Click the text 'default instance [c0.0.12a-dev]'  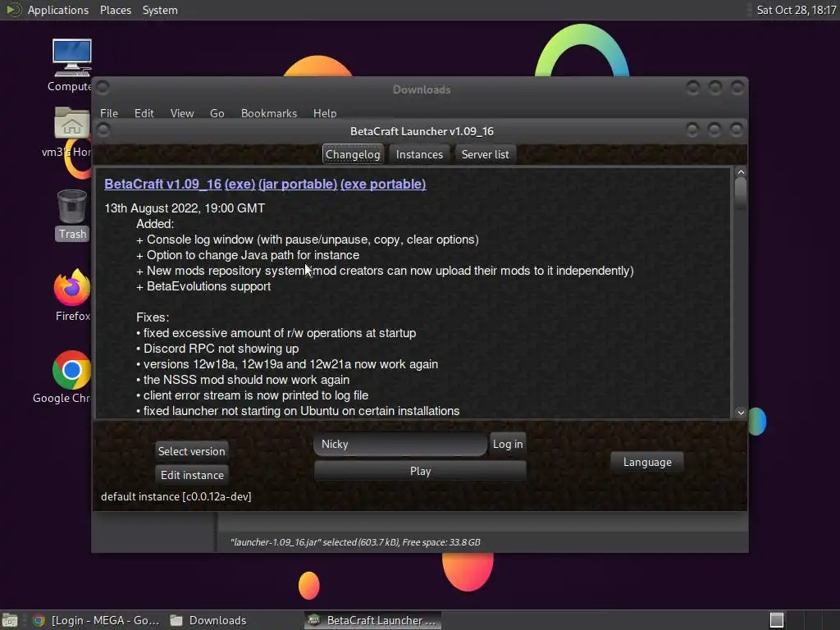pos(176,496)
